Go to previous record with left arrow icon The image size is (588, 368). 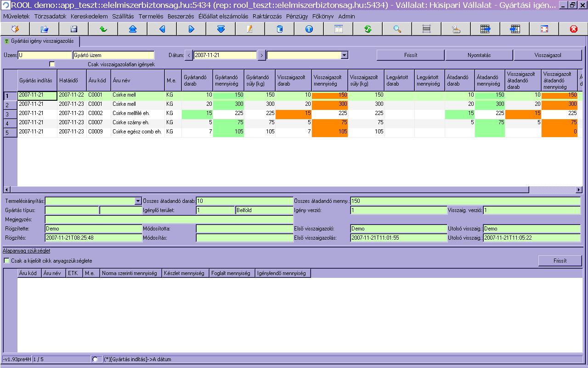(x=162, y=29)
